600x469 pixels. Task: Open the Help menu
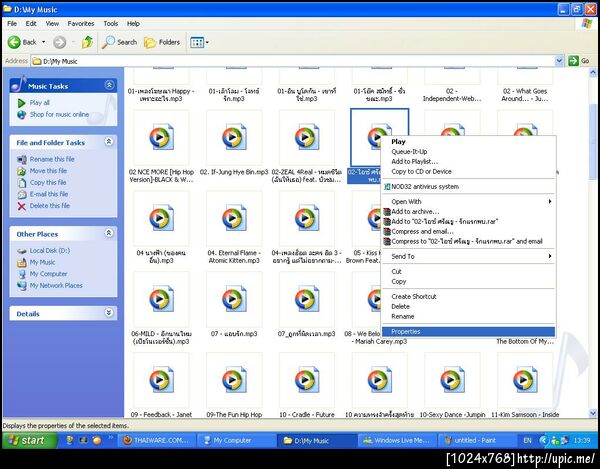click(133, 23)
